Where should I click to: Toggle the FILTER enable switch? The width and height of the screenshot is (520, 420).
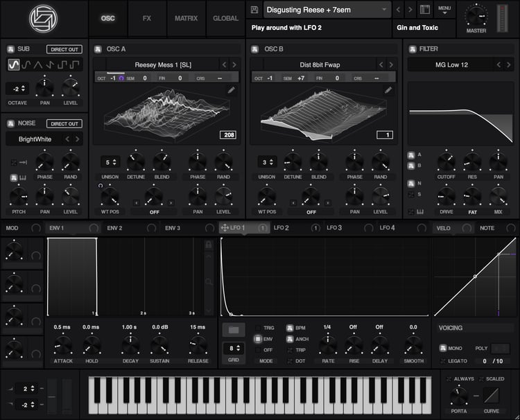coord(413,49)
